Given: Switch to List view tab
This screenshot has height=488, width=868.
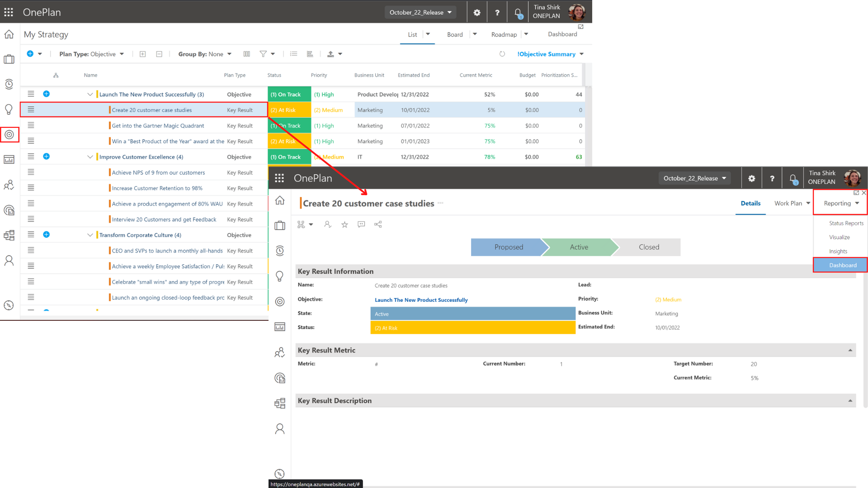Looking at the screenshot, I should tap(412, 34).
